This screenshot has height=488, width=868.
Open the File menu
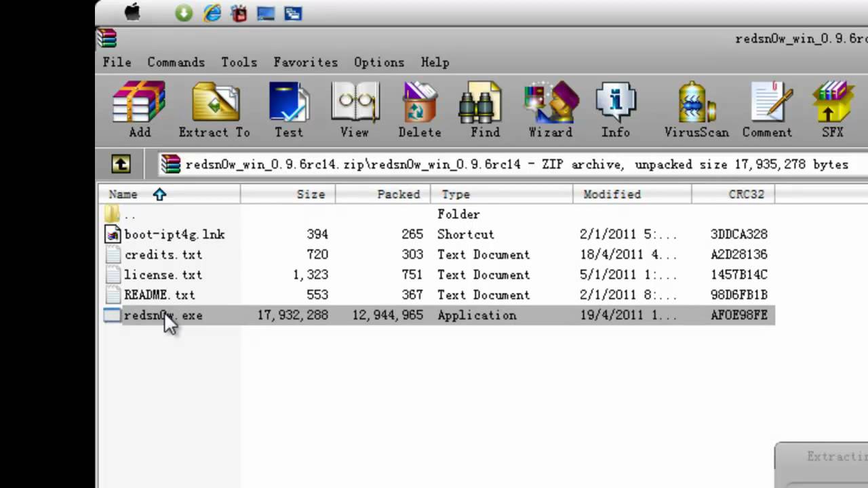117,62
